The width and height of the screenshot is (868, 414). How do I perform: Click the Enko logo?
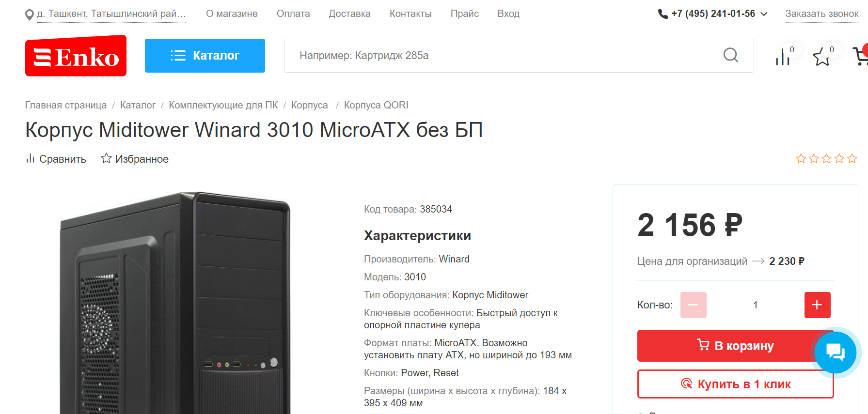[76, 56]
